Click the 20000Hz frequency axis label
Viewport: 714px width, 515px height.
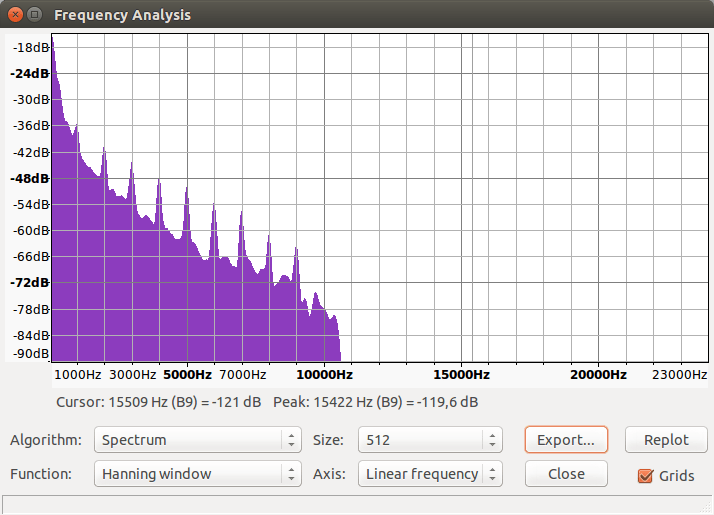598,375
